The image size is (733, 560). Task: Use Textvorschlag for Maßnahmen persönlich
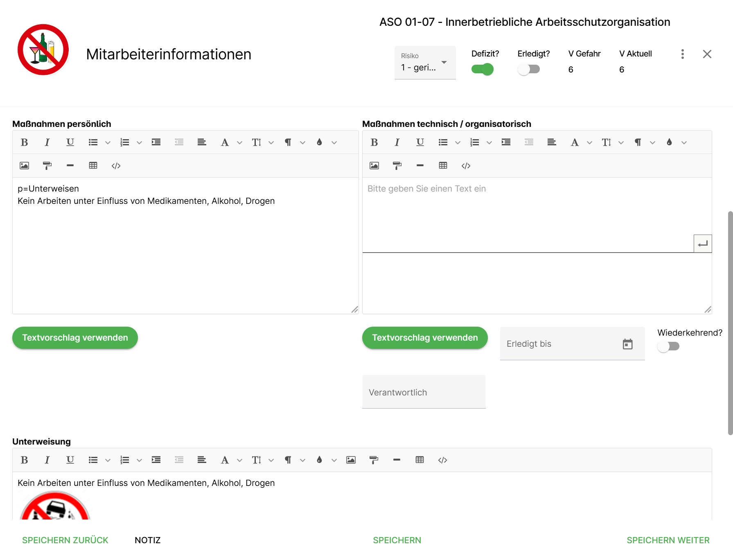click(75, 338)
